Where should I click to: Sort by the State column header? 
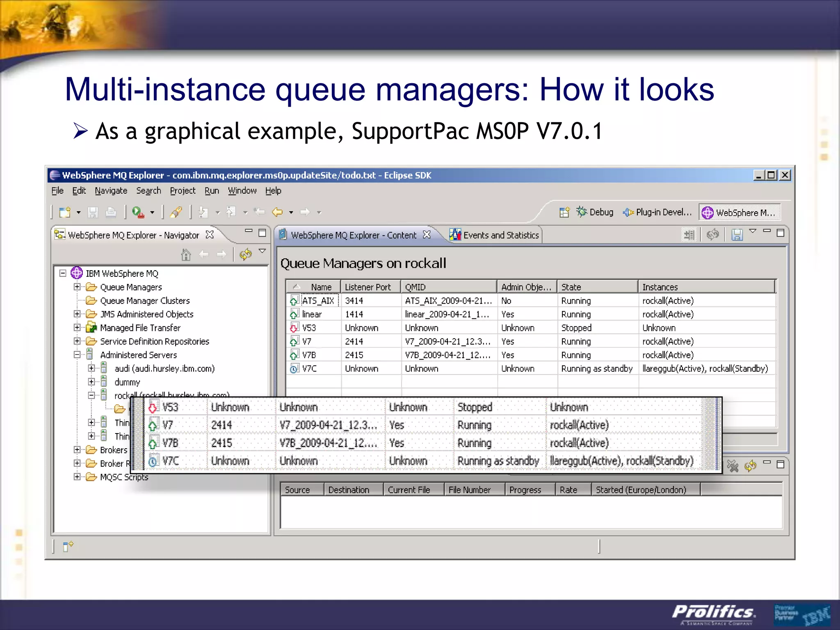click(598, 287)
